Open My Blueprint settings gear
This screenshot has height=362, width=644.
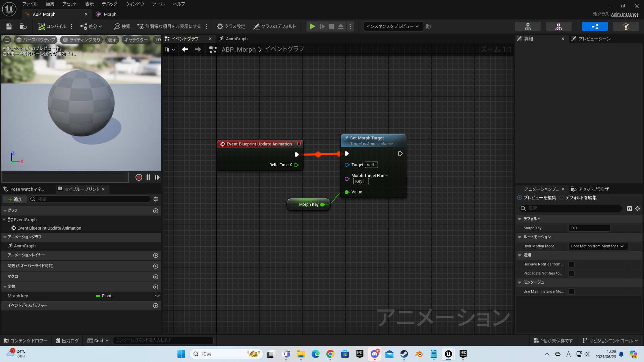[x=156, y=199]
